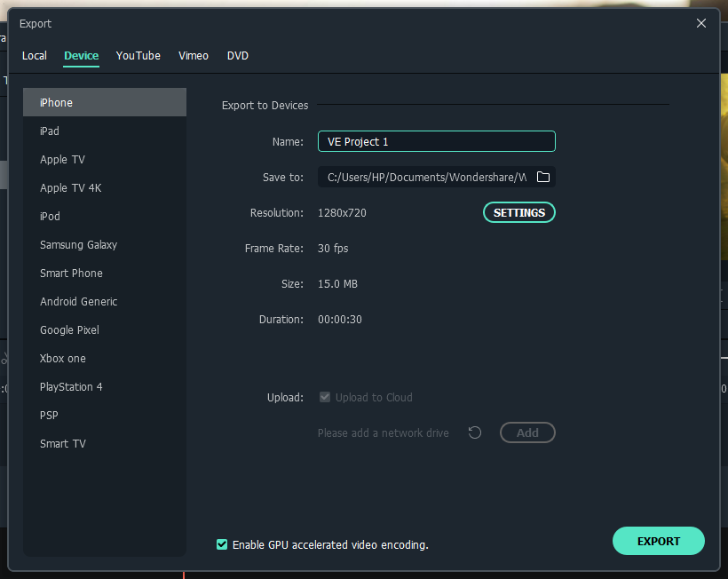The height and width of the screenshot is (579, 728).
Task: Click the folder browse icon beside Save to
Action: (x=543, y=177)
